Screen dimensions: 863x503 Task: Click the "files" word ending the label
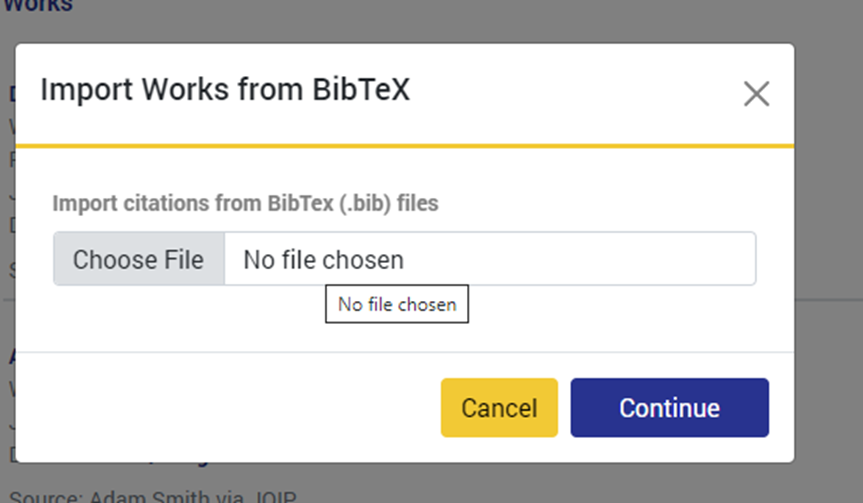(x=418, y=203)
